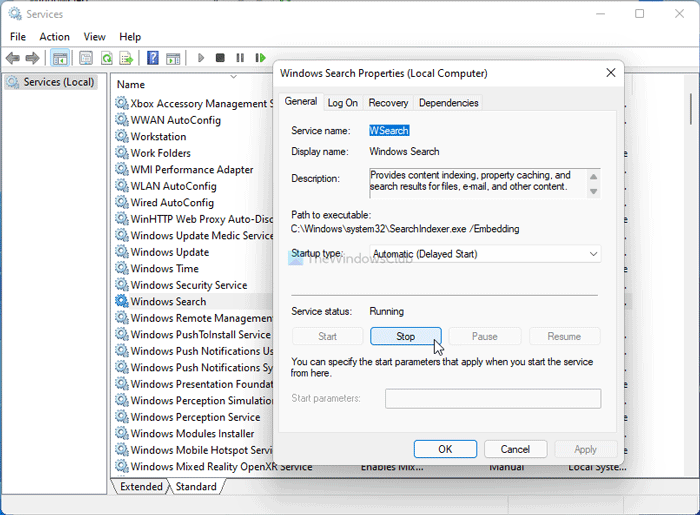Image resolution: width=700 pixels, height=515 pixels.
Task: Open the Action menu
Action: (x=54, y=37)
